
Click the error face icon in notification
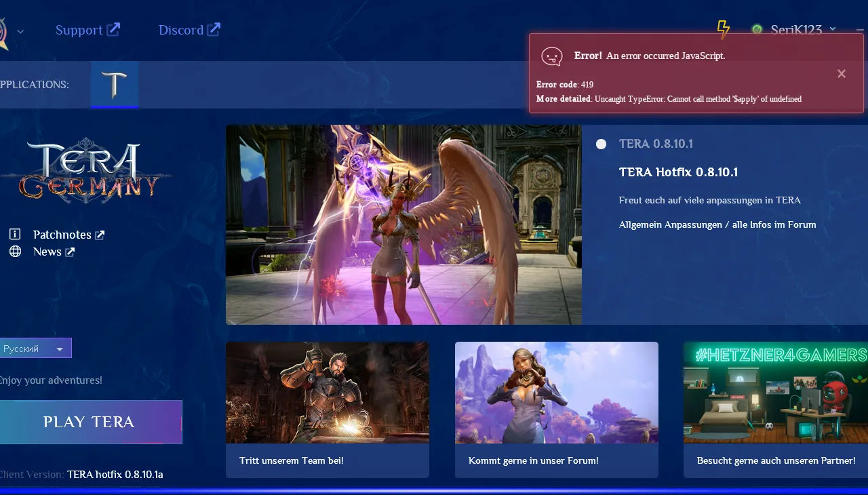(552, 56)
